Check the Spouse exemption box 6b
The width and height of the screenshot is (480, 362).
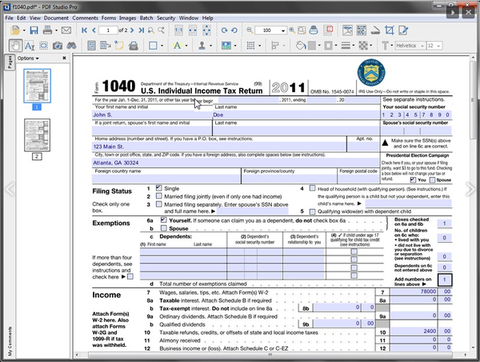(164, 228)
